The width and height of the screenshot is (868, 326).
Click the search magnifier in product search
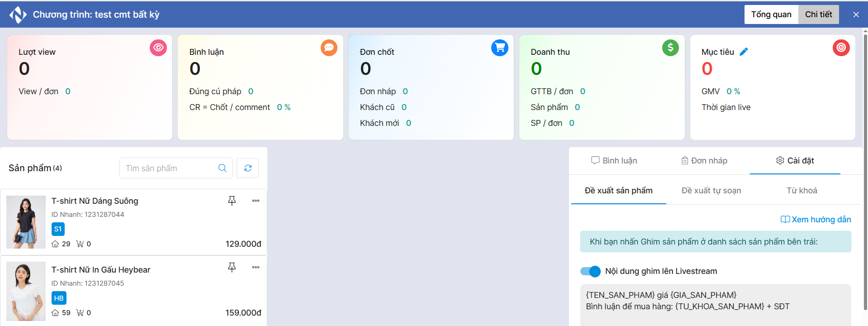[223, 168]
